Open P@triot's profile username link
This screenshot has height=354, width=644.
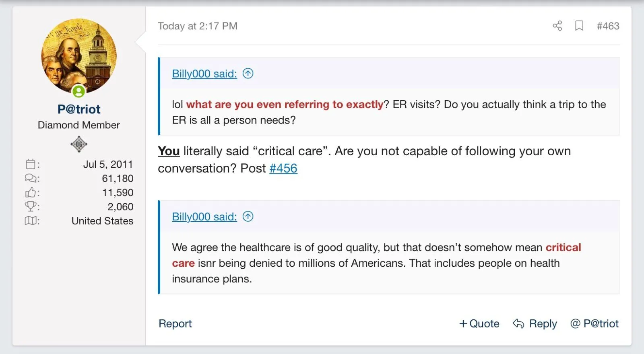tap(79, 109)
